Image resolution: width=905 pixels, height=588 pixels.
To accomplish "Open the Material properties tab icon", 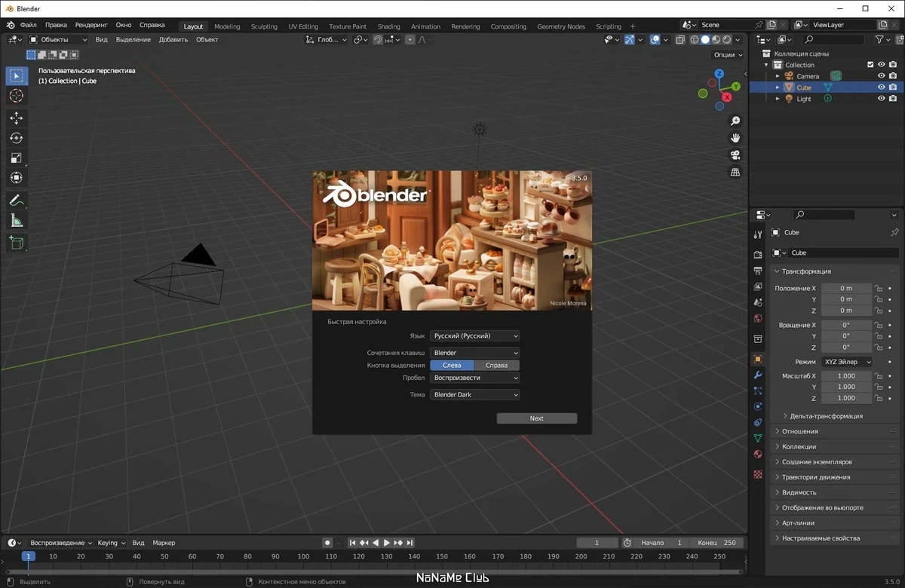I will pos(758,454).
